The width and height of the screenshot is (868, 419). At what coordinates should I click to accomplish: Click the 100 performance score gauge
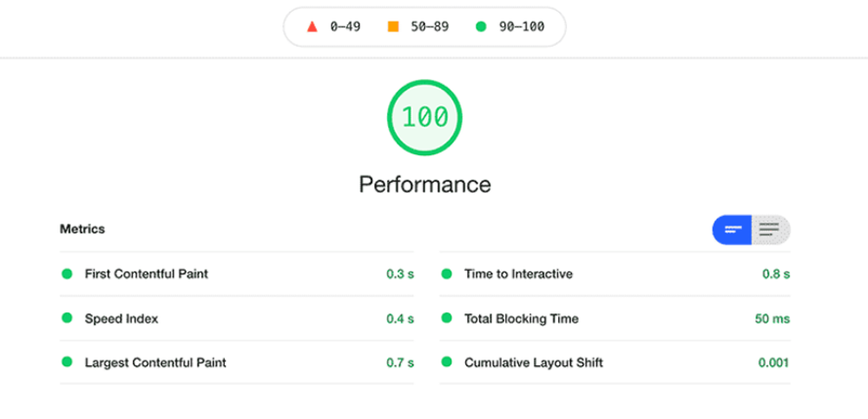pos(425,117)
